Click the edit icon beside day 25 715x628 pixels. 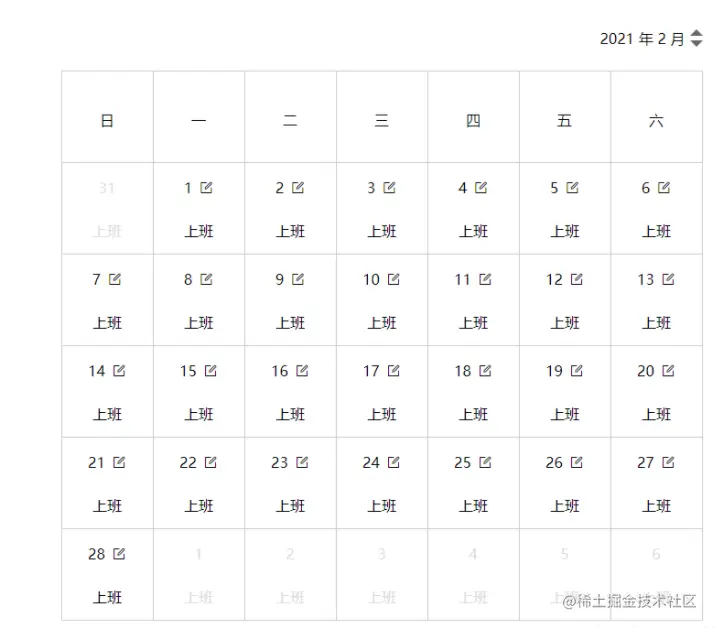tap(485, 462)
